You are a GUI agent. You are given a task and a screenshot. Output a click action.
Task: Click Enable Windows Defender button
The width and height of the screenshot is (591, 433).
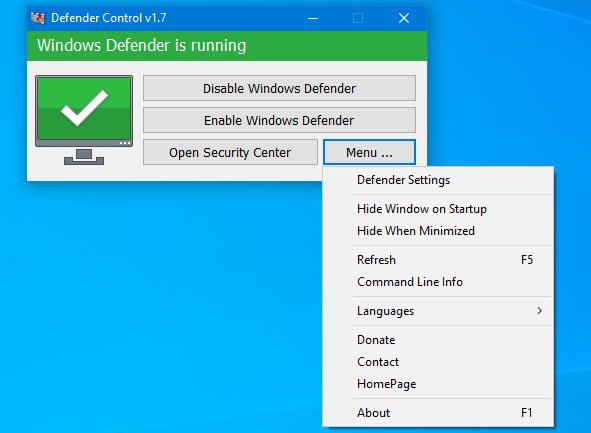pyautogui.click(x=279, y=120)
